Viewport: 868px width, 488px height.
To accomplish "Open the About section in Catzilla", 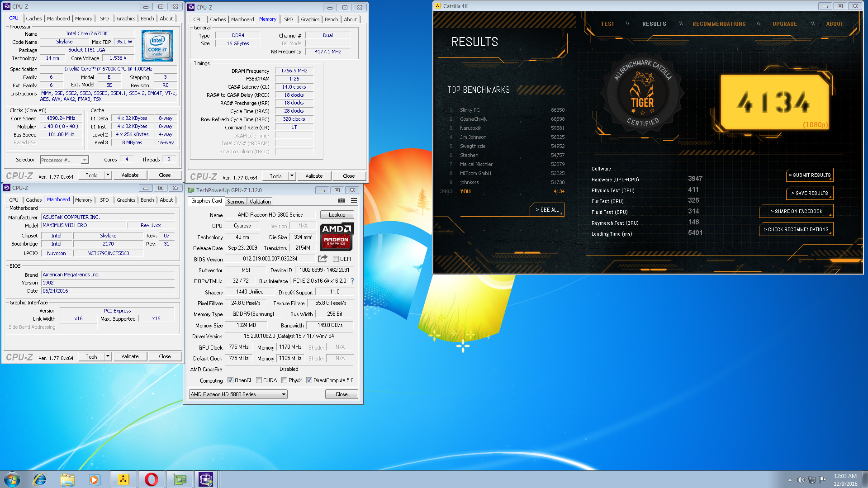I will [x=835, y=24].
